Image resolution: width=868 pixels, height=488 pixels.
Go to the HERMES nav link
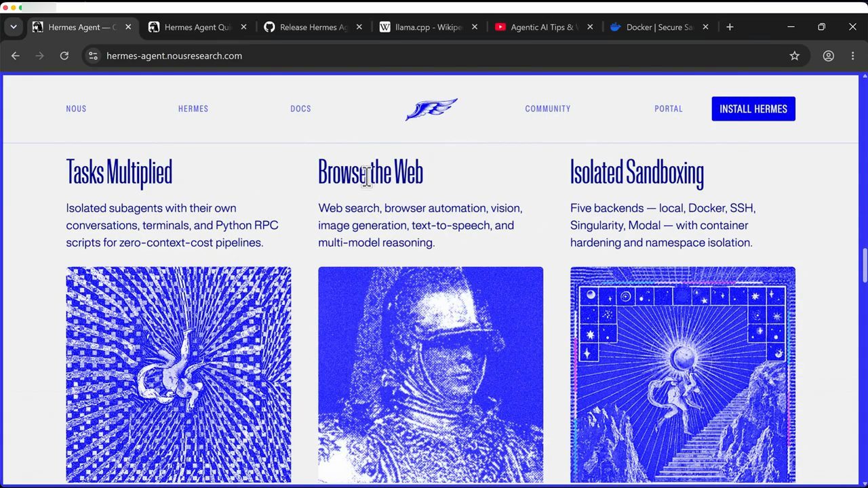(x=193, y=108)
